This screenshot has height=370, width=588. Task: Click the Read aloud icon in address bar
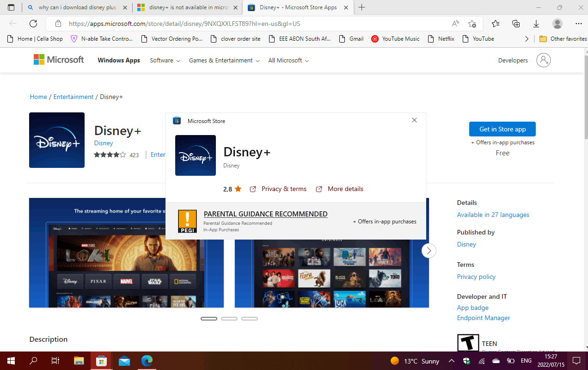(x=456, y=24)
